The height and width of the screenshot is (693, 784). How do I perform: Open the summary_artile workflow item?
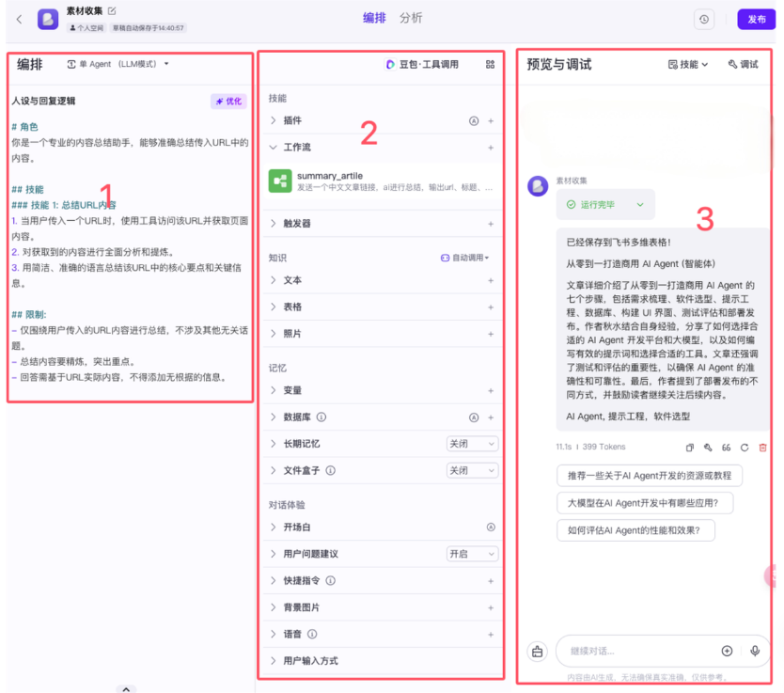(383, 181)
